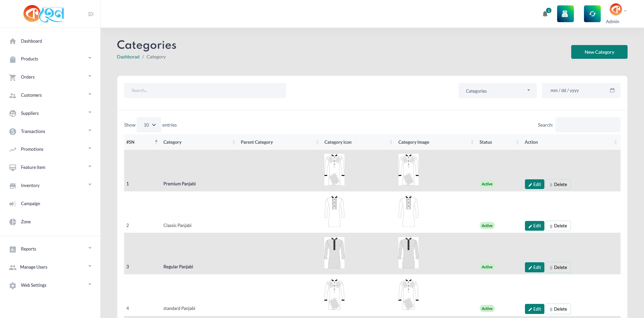Sort table by #SN column

pos(141,142)
